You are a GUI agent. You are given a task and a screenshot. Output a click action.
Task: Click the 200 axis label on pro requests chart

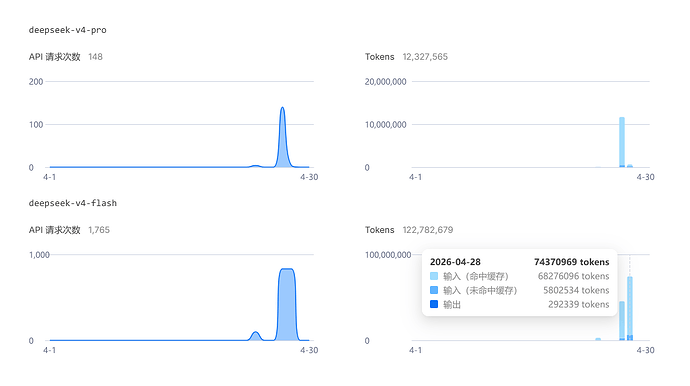(x=36, y=81)
